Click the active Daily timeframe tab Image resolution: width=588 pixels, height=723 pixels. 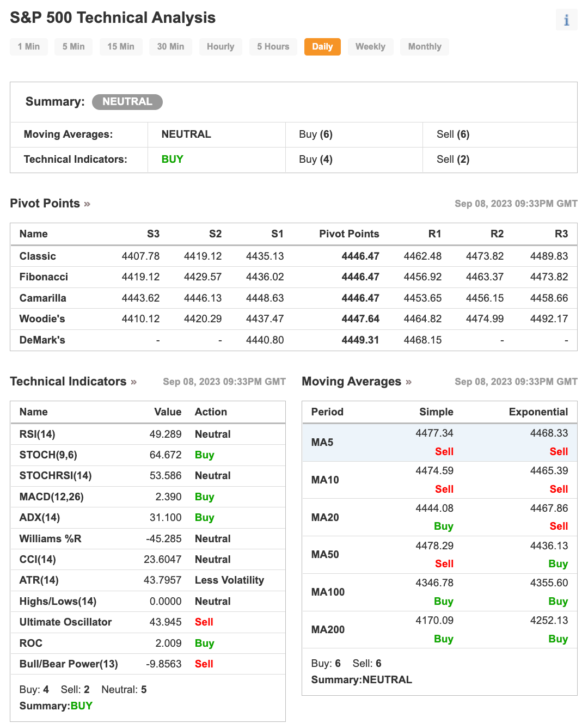322,47
